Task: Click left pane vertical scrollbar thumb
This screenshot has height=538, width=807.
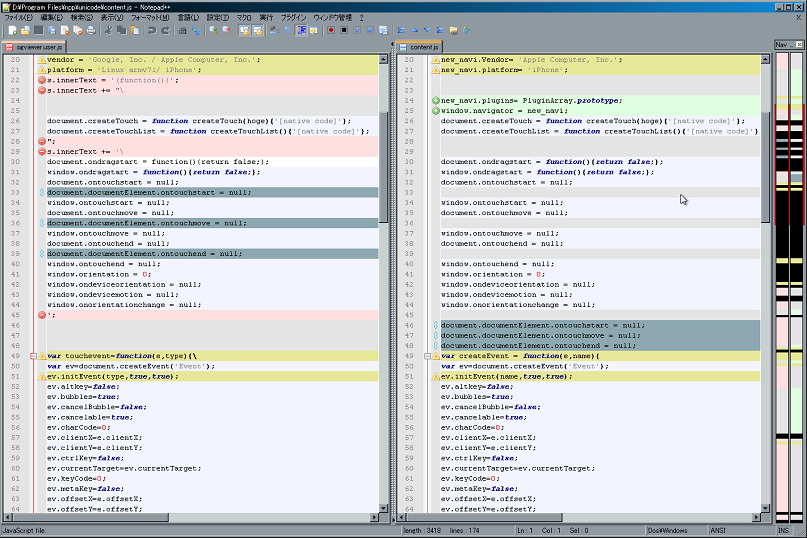Action: point(383,168)
